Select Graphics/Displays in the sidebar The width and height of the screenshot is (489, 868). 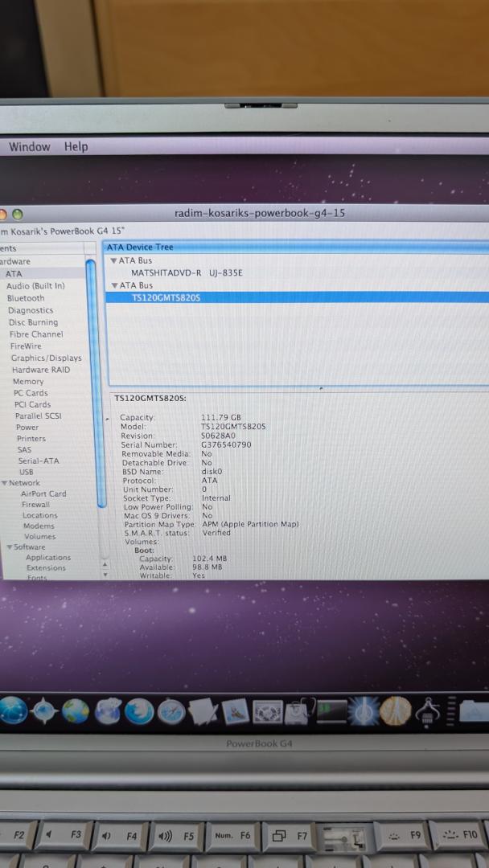point(46,358)
